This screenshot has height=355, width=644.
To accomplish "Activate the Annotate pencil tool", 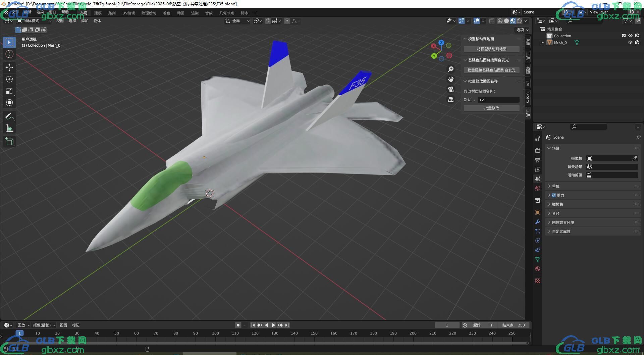I will pyautogui.click(x=9, y=116).
